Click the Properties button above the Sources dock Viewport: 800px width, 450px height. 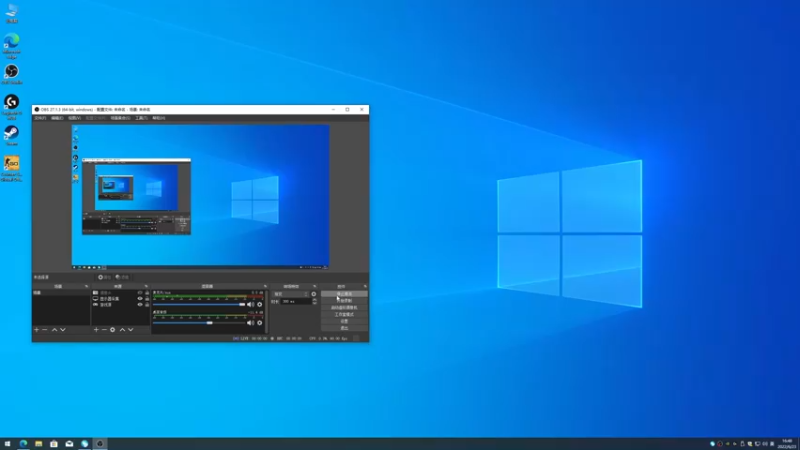(105, 278)
